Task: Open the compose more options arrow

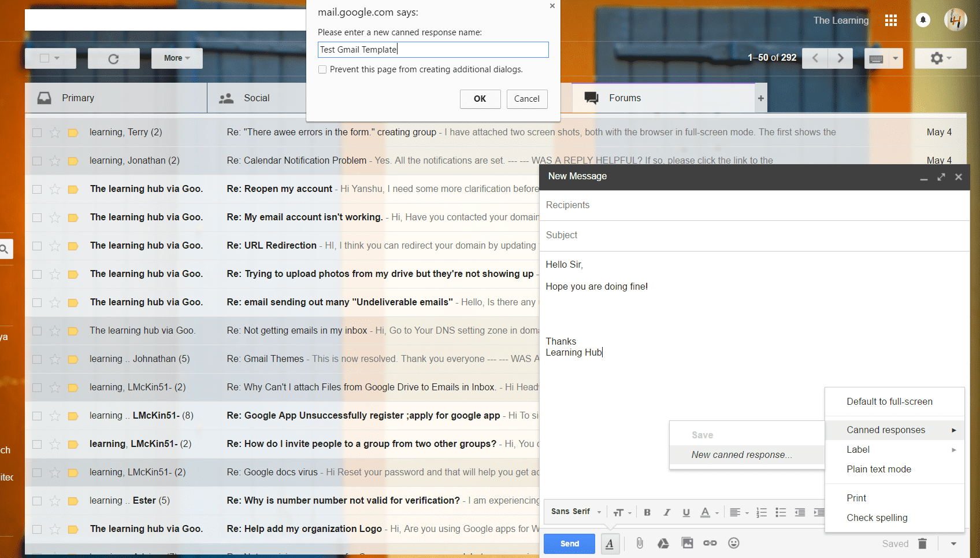Action: point(953,544)
